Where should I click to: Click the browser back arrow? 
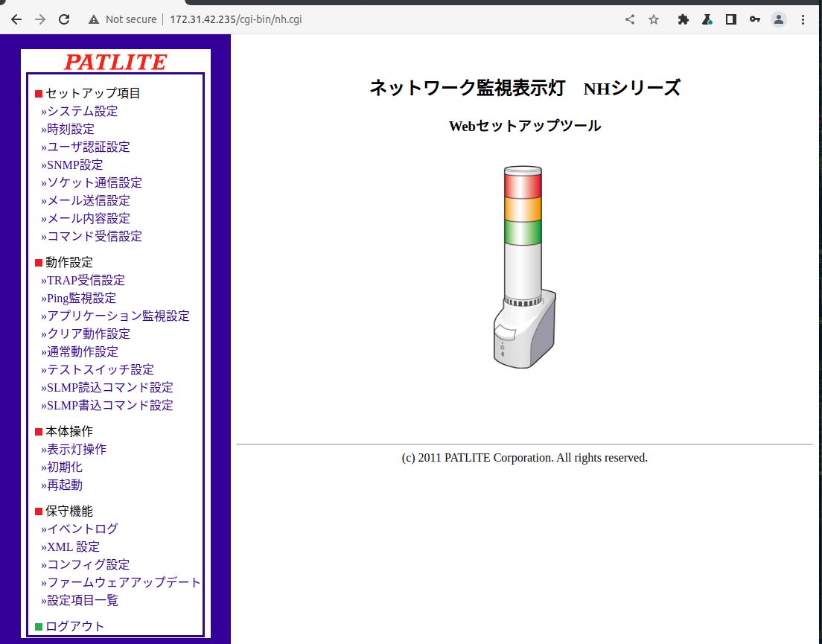click(16, 19)
